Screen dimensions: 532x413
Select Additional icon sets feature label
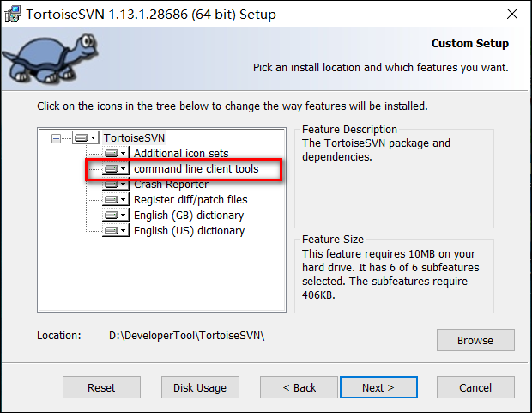coord(181,153)
